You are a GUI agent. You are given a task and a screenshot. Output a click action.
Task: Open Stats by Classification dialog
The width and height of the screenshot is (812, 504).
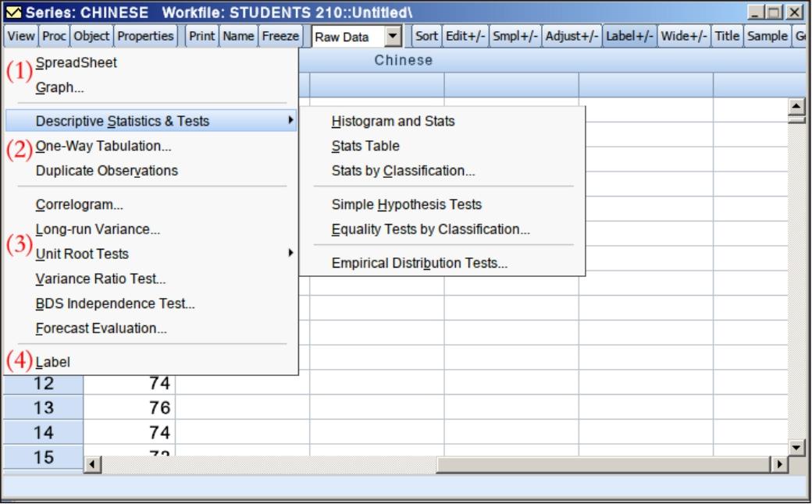tap(403, 171)
